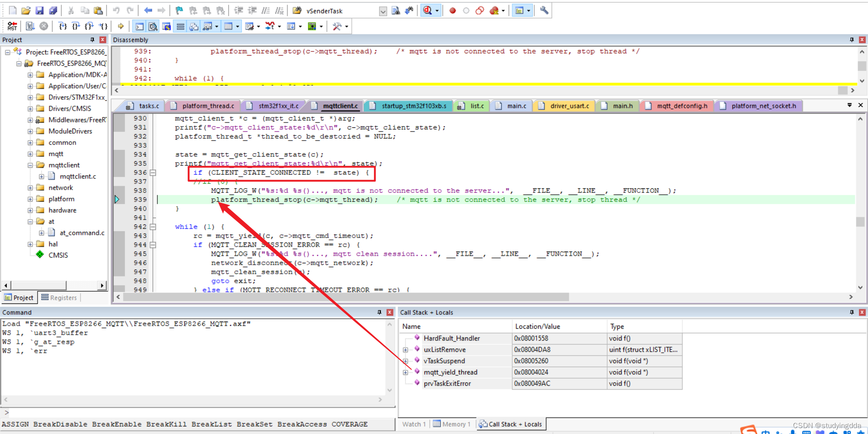Open the editor tab list dropdown arrow
Viewport: 868px width, 434px height.
click(x=849, y=105)
